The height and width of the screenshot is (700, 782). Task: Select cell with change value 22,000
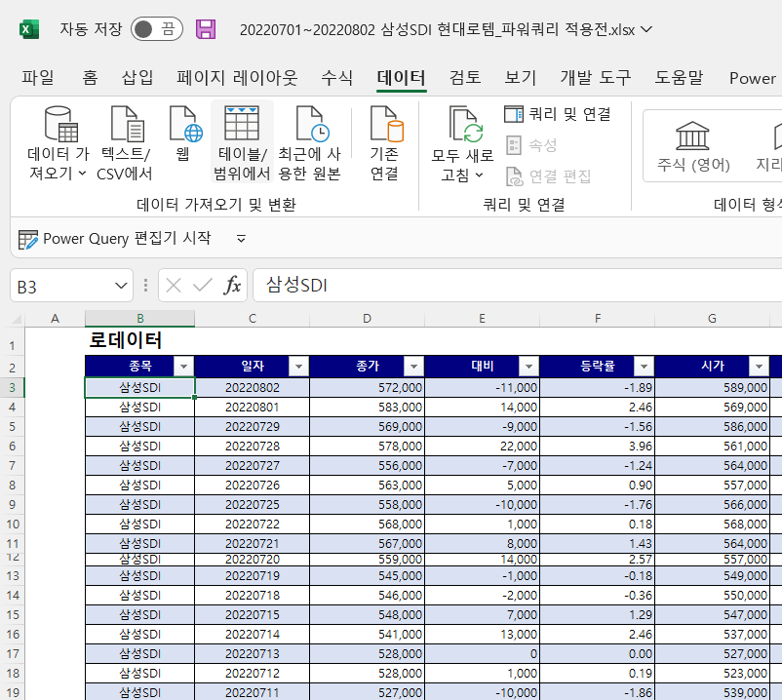[483, 447]
